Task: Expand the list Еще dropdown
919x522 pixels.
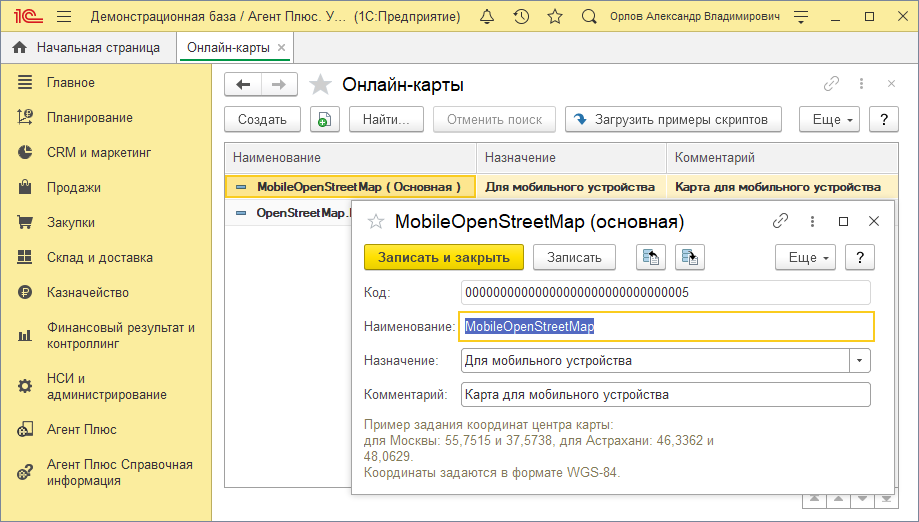Action: click(829, 120)
